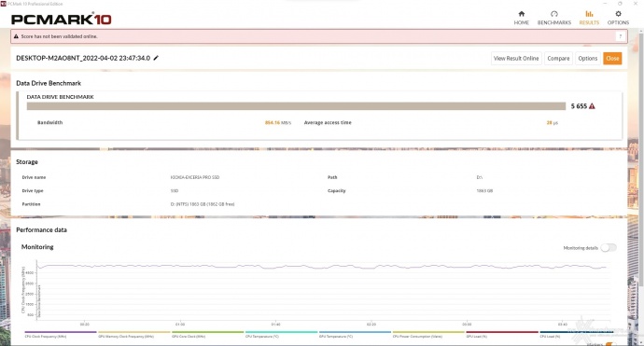Toggle the Monitoring details switch
The height and width of the screenshot is (346, 644).
tap(609, 247)
